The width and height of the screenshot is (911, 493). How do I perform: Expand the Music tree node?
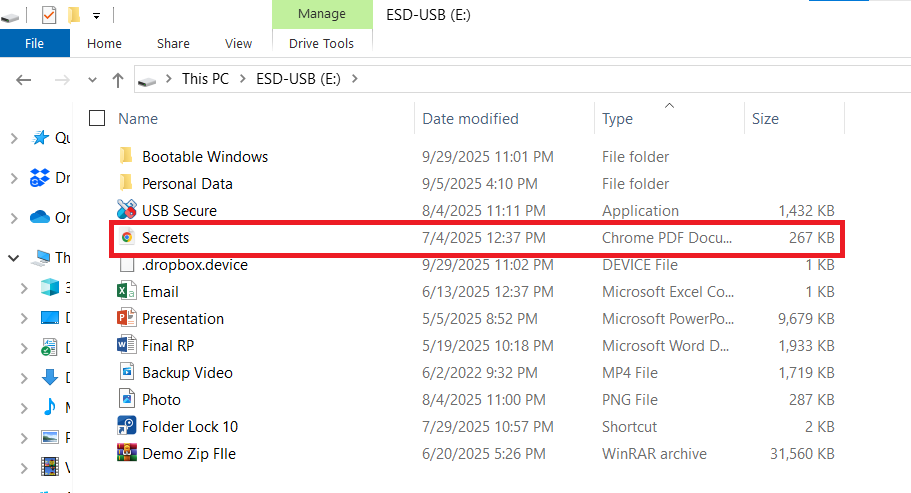click(24, 408)
